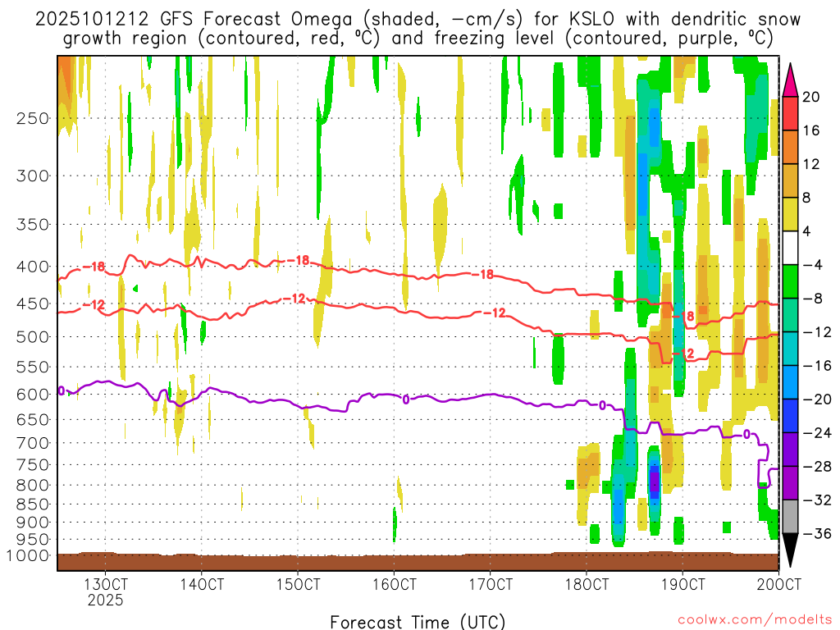The height and width of the screenshot is (630, 840).
Task: Click the 1000 pressure level label
Action: (28, 555)
